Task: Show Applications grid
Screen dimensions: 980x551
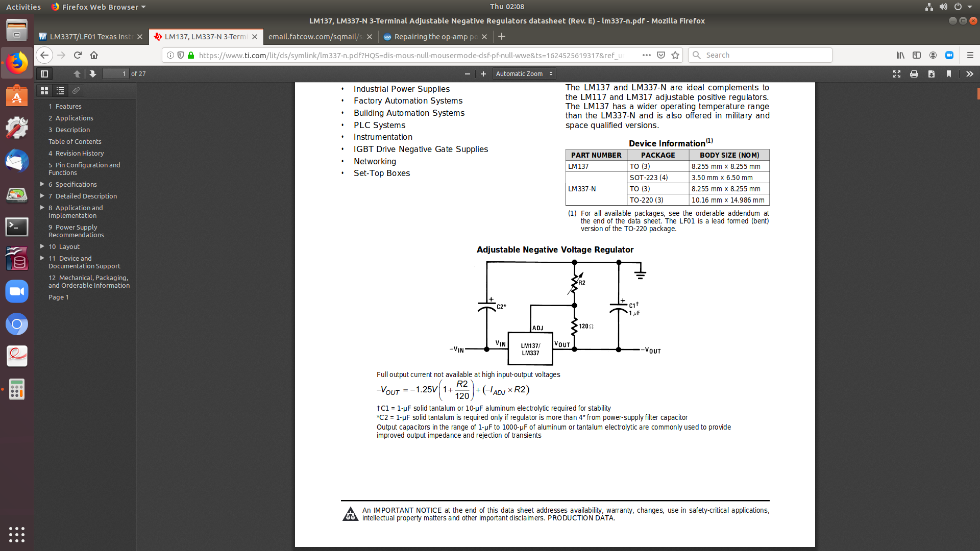Action: point(17,534)
